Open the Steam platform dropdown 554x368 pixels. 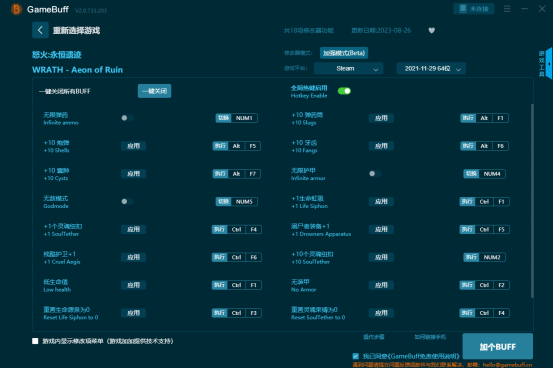coord(348,69)
